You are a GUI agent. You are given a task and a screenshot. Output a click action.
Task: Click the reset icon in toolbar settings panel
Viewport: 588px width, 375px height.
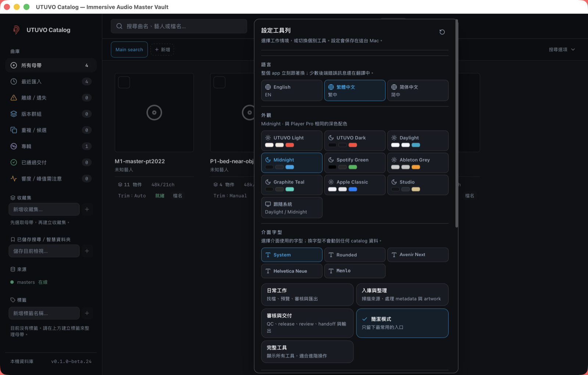coord(442,32)
